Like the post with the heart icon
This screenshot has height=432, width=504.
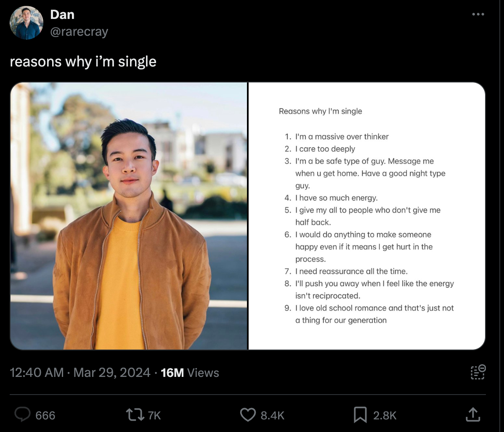click(x=248, y=415)
